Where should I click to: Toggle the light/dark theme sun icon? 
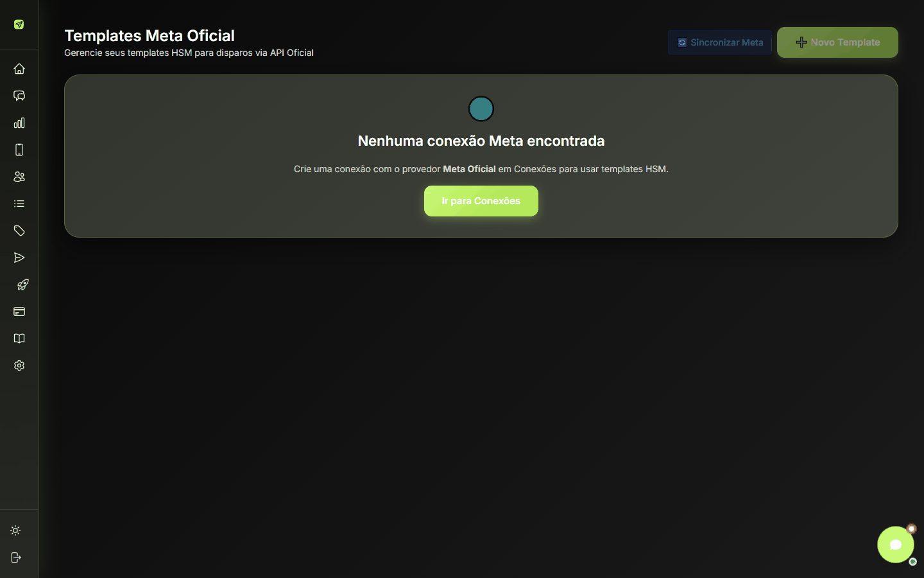16,530
